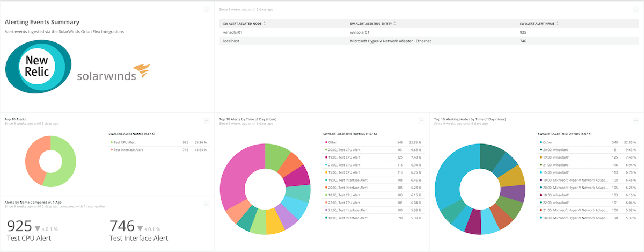644x252 pixels.
Task: Open the Alerting Events Summary widget ellipsis menu
Action: [207, 10]
